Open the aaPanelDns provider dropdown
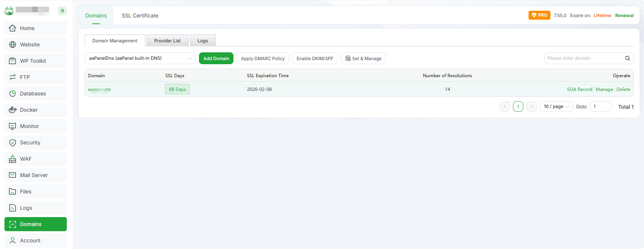The image size is (644, 249). [x=140, y=58]
